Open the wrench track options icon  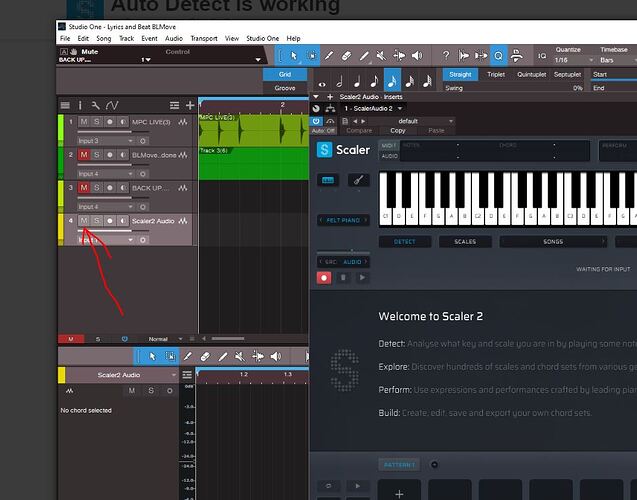[95, 106]
